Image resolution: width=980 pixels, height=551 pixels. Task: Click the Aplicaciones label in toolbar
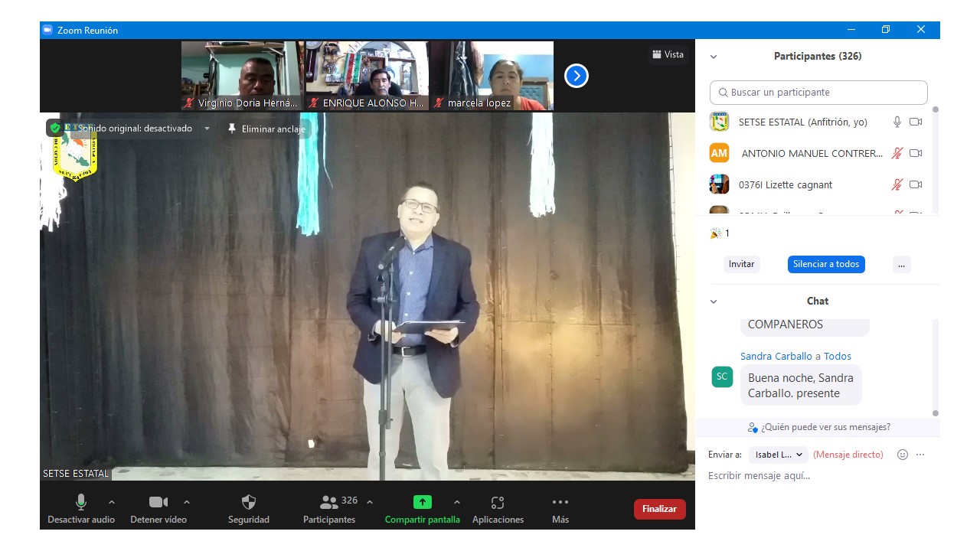pyautogui.click(x=498, y=520)
